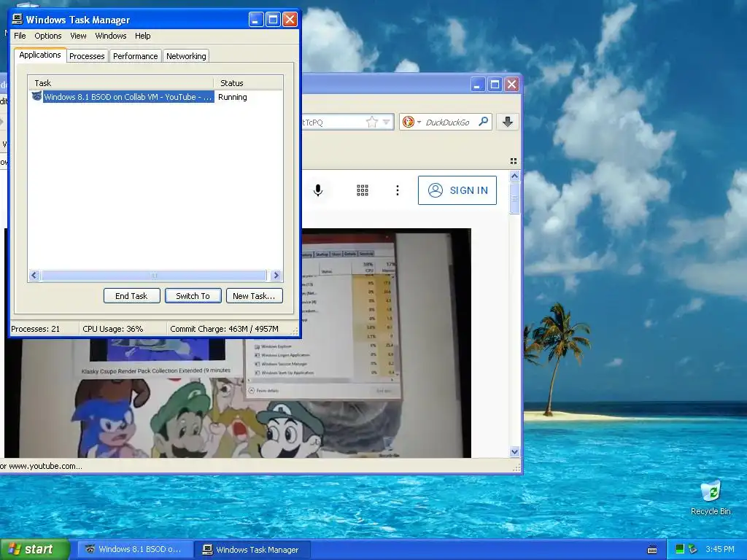Click the browser vertical scrollbar thumb
Screen dimensions: 747x560
(x=514, y=198)
